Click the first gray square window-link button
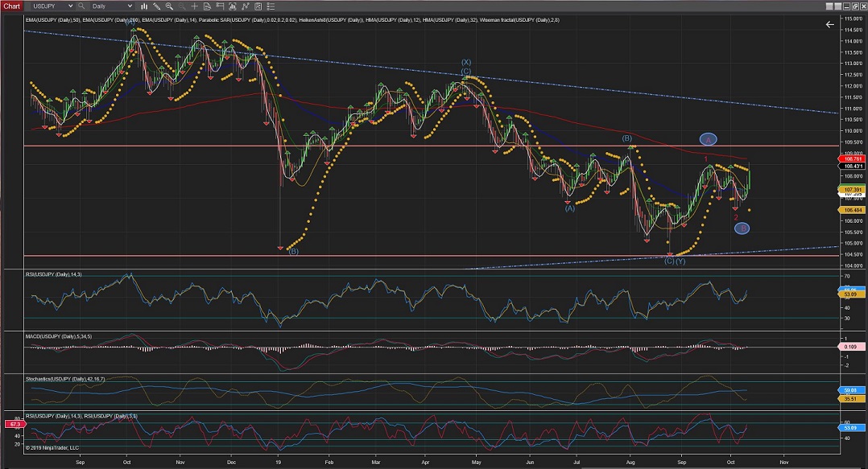868x469 pixels. (x=829, y=6)
